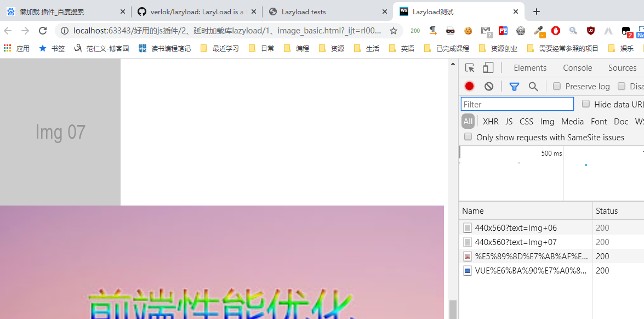The width and height of the screenshot is (644, 319).
Task: Close the Lazyload tests tab
Action: tap(385, 12)
